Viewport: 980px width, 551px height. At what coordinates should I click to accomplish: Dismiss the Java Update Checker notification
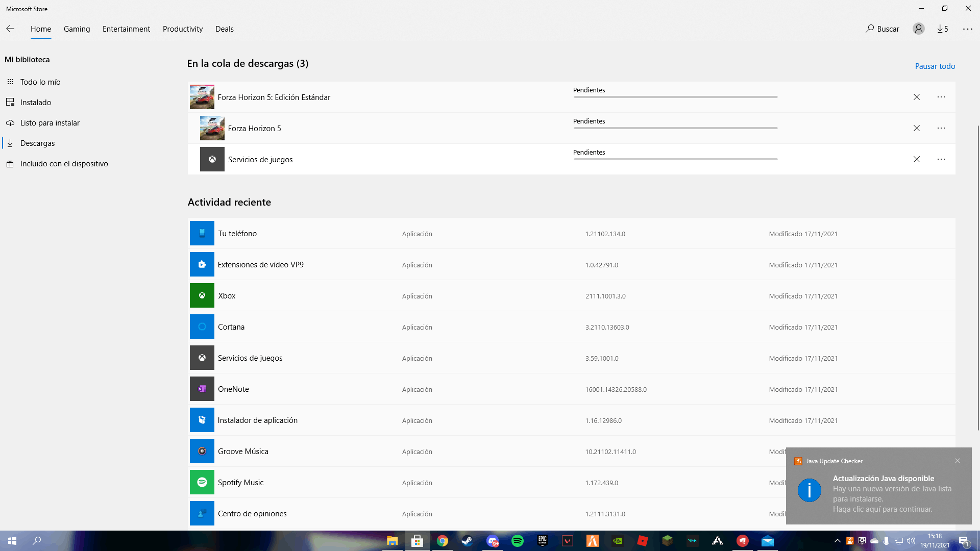click(958, 461)
